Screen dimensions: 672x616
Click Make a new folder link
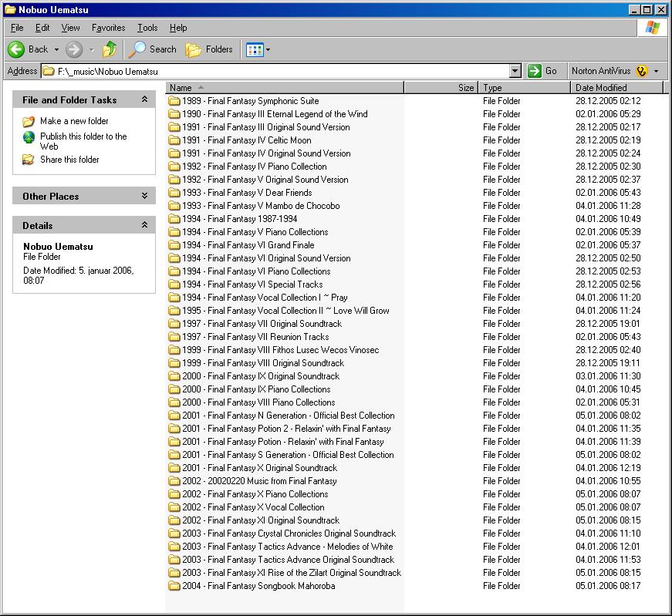coord(74,121)
